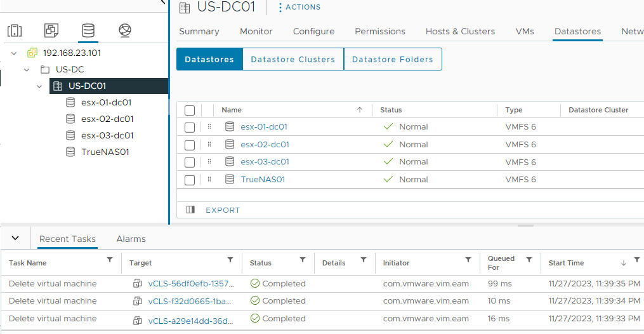The height and width of the screenshot is (334, 644).
Task: Open esx-02-dc01 datastore link in table
Action: 265,144
